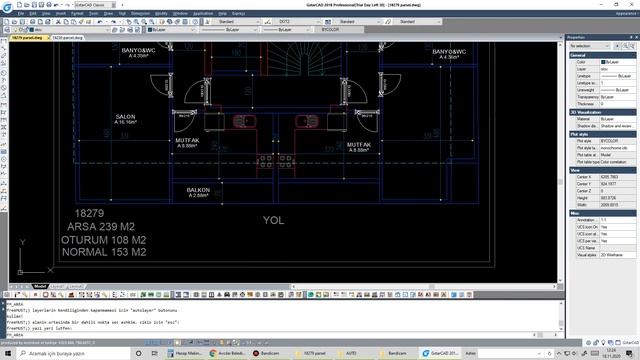Image resolution: width=640 pixels, height=360 pixels.
Task: Click the Cortana circle on taskbar
Action: (x=139, y=353)
